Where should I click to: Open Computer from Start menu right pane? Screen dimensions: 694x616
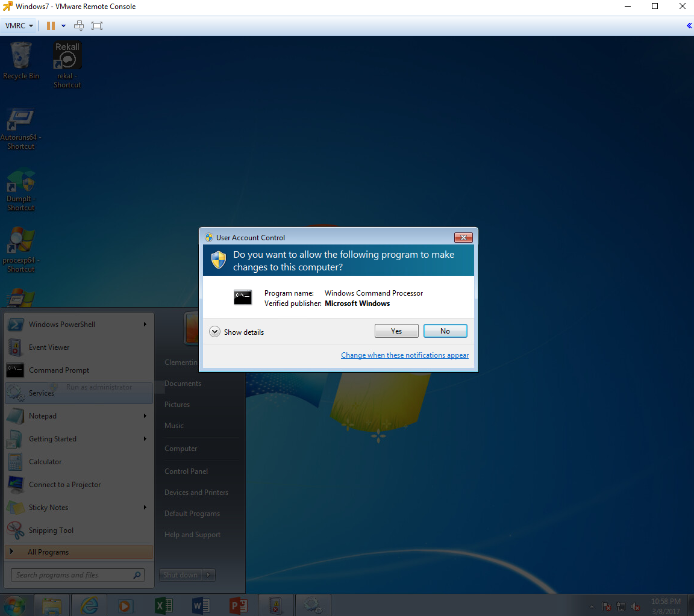(181, 449)
